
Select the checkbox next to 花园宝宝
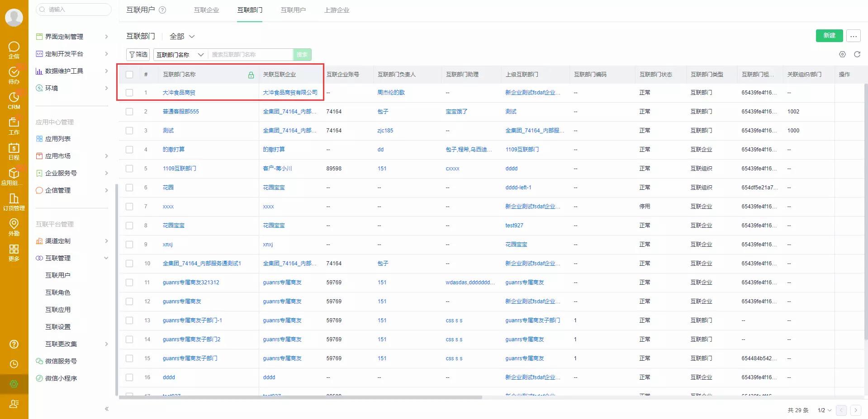129,225
